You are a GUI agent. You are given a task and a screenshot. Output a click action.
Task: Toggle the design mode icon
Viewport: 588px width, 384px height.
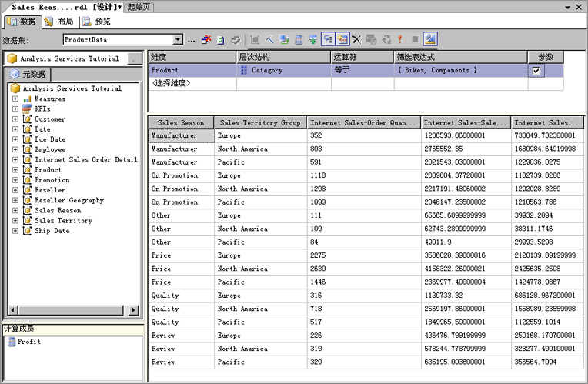430,39
